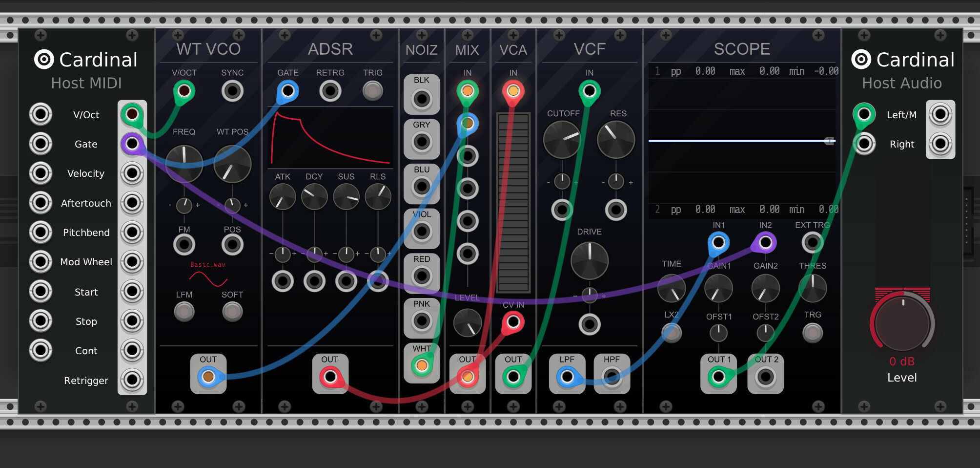
Task: Click the MIX OUT jack
Action: (x=468, y=377)
